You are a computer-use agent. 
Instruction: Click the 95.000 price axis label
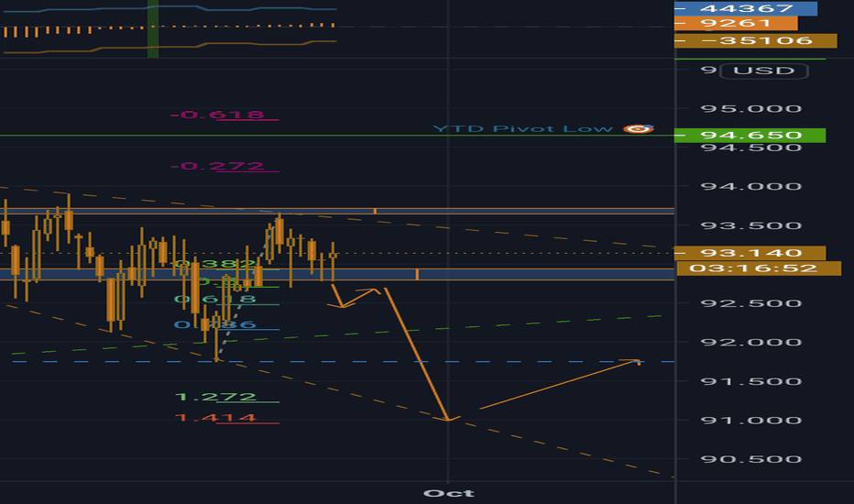point(751,108)
